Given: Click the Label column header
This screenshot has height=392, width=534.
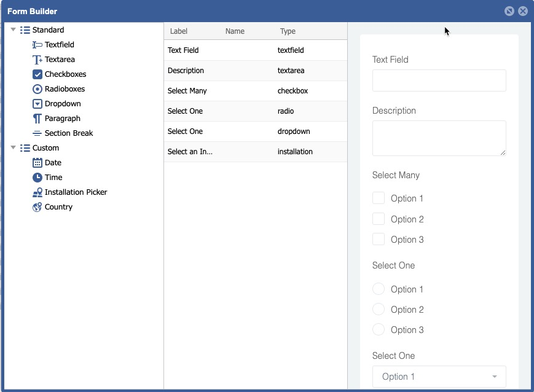Looking at the screenshot, I should point(179,31).
